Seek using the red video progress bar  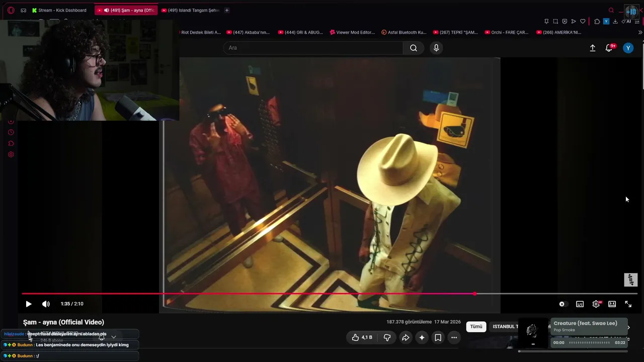(x=330, y=294)
